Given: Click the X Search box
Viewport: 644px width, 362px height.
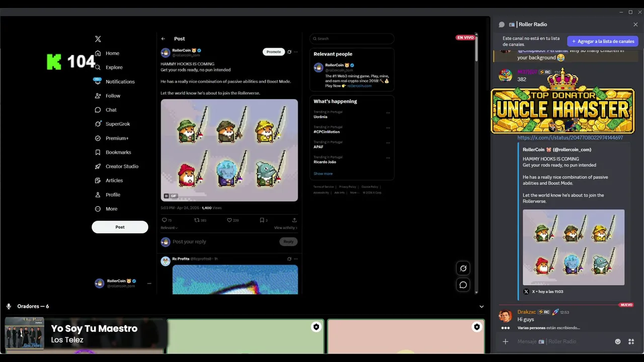Looking at the screenshot, I should [x=352, y=39].
